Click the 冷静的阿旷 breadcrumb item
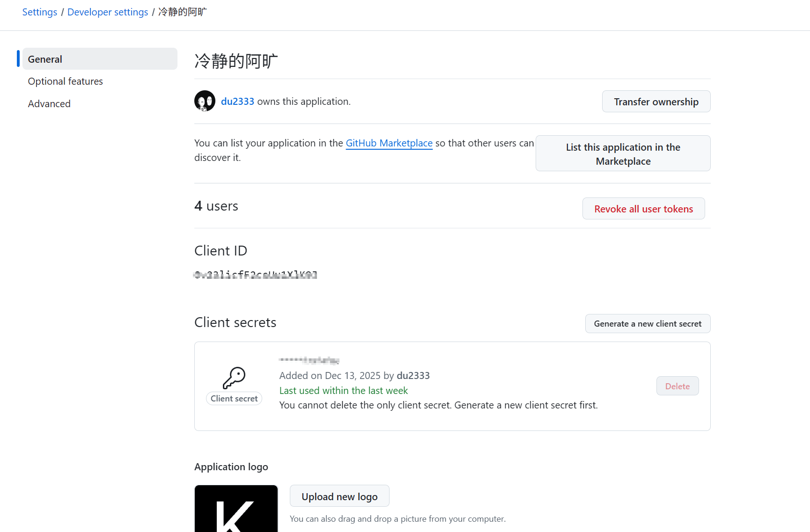The image size is (810, 532). point(182,12)
